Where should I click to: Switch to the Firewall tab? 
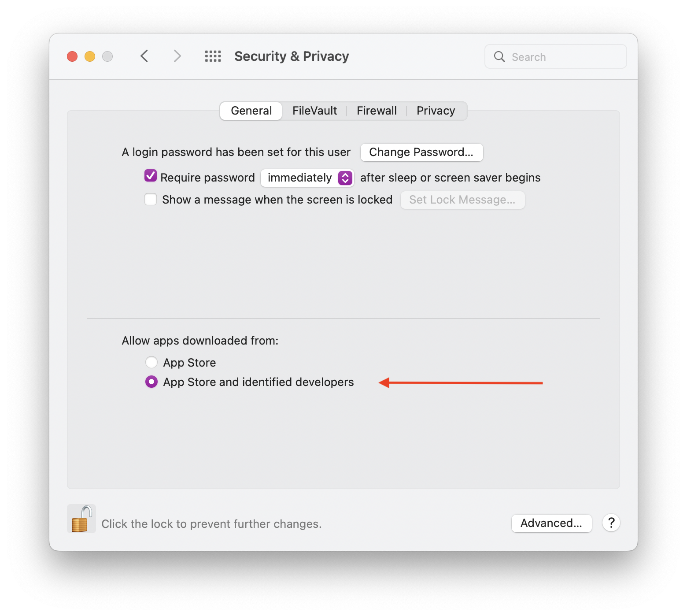(377, 111)
